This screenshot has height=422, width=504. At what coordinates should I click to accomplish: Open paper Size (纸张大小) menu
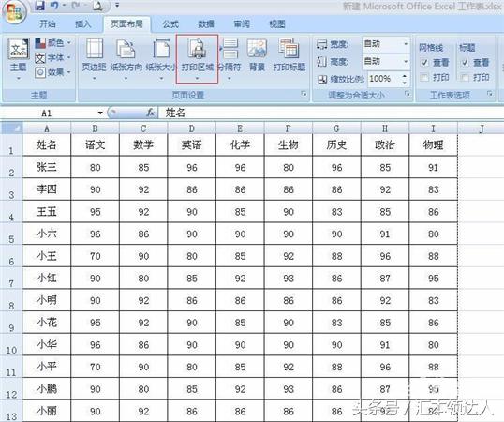click(x=161, y=59)
